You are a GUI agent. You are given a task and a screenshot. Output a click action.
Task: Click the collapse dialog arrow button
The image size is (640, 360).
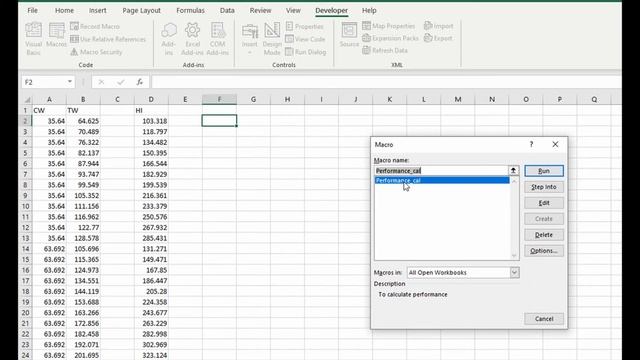pyautogui.click(x=513, y=171)
